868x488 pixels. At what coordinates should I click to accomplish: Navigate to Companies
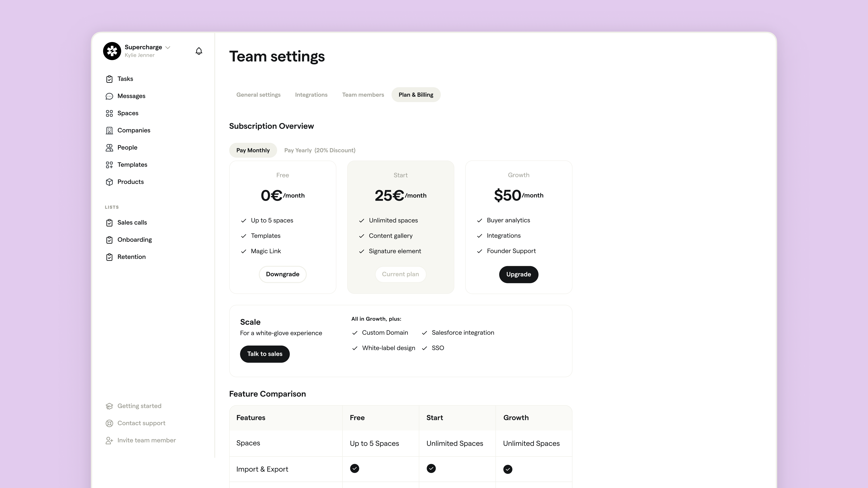(134, 130)
